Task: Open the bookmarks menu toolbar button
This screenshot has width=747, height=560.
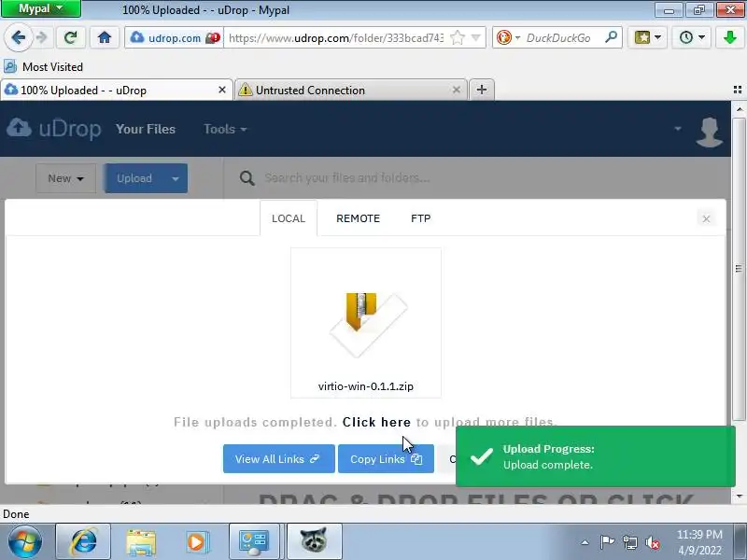Action: [x=647, y=37]
